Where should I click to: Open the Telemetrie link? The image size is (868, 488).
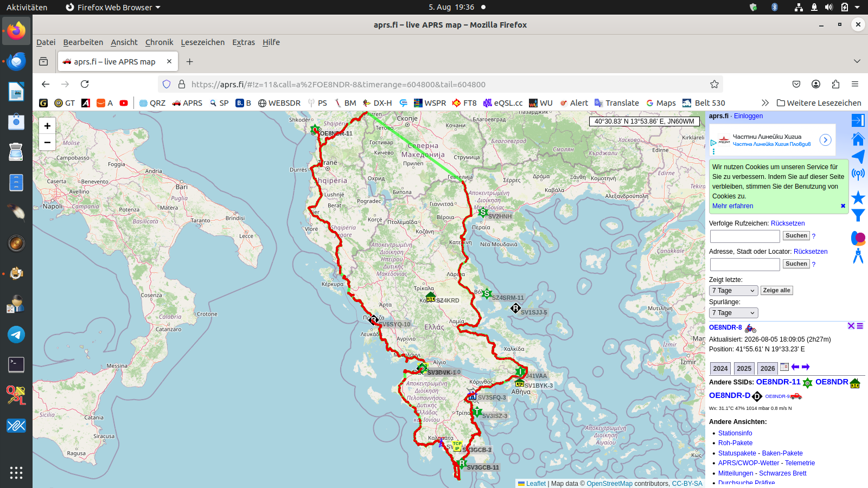(x=800, y=463)
